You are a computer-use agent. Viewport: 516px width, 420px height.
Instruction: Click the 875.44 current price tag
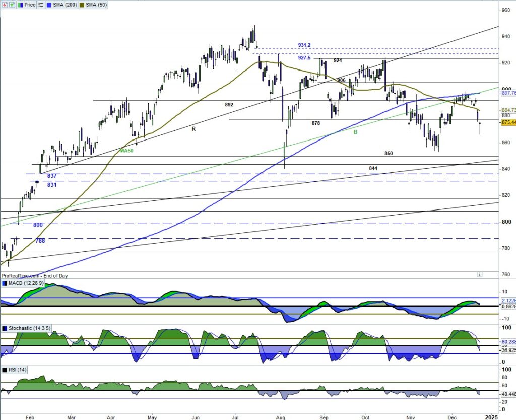pyautogui.click(x=508, y=122)
